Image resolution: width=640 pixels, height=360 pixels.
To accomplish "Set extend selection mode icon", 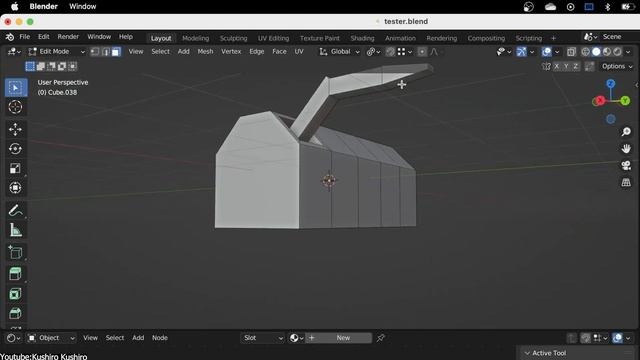I will 40,66.
